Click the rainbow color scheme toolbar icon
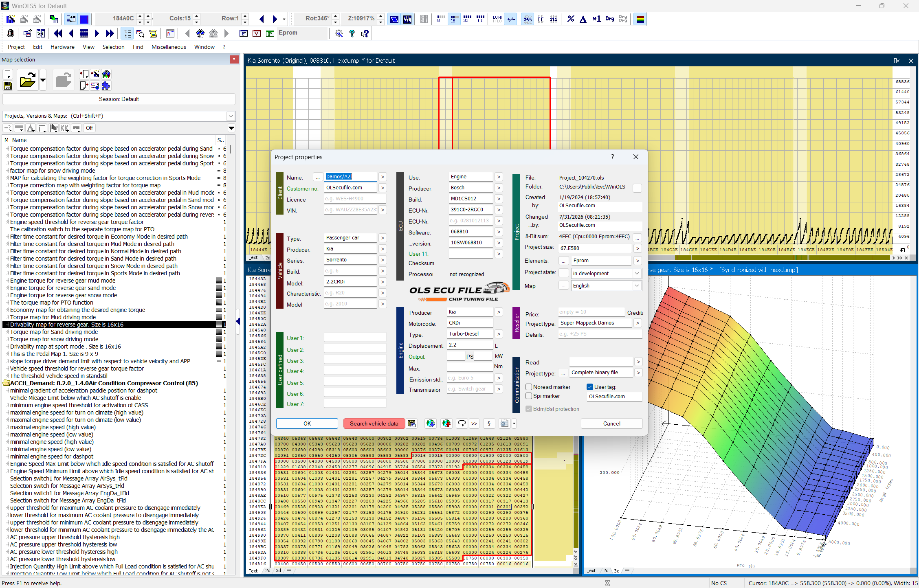This screenshot has height=588, width=919. pyautogui.click(x=640, y=19)
